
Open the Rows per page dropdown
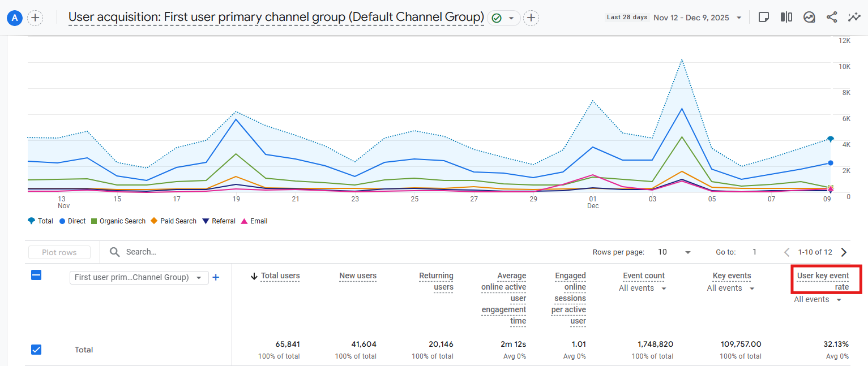(675, 252)
